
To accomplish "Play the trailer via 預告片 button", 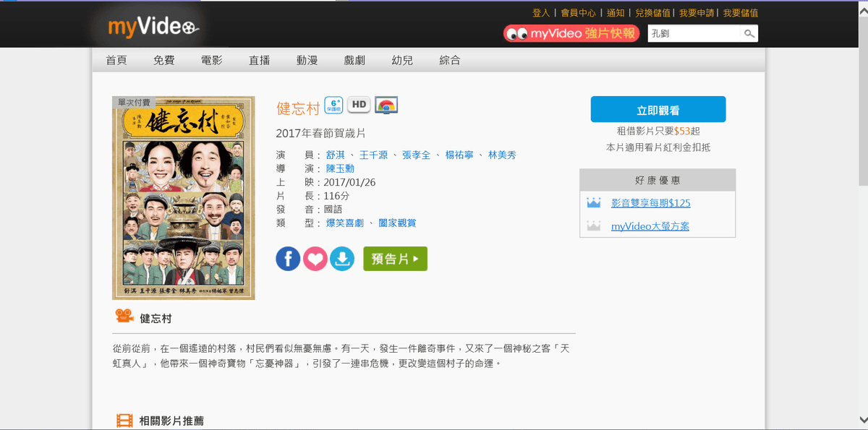I will (x=395, y=259).
